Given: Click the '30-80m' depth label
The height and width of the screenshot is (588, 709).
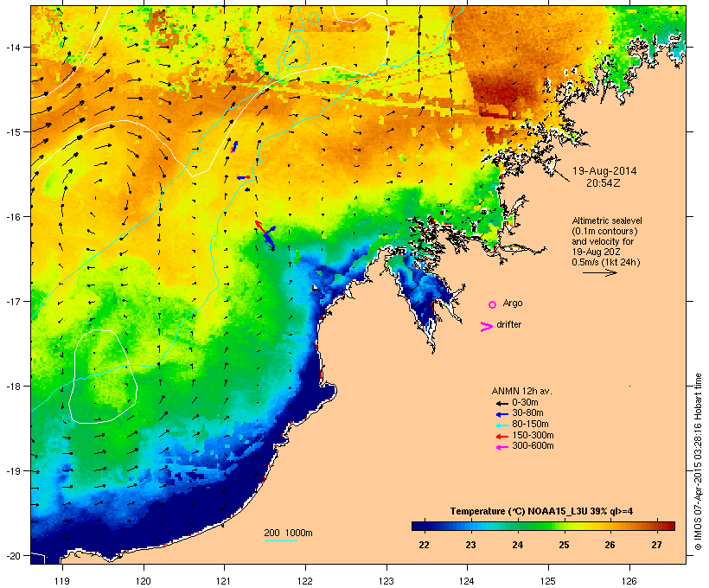Looking at the screenshot, I should pyautogui.click(x=527, y=413).
